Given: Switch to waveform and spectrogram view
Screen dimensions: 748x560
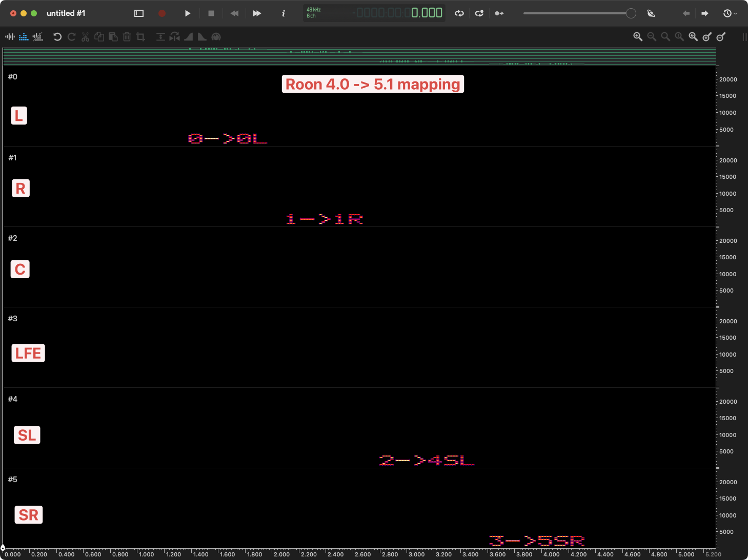Looking at the screenshot, I should [x=38, y=37].
